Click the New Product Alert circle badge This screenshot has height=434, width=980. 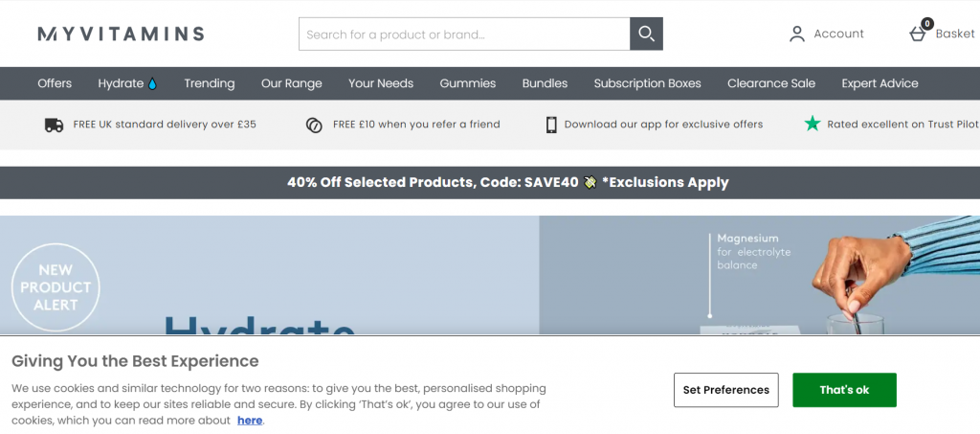coord(56,287)
